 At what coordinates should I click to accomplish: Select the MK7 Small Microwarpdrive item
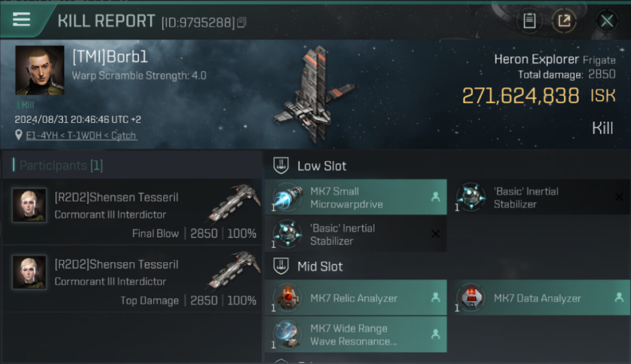(x=356, y=197)
